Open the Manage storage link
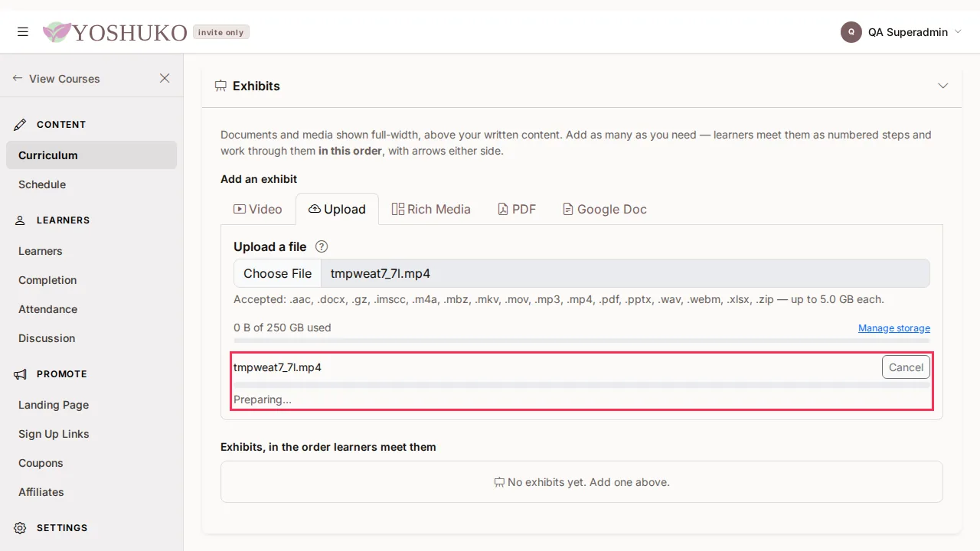 click(894, 328)
